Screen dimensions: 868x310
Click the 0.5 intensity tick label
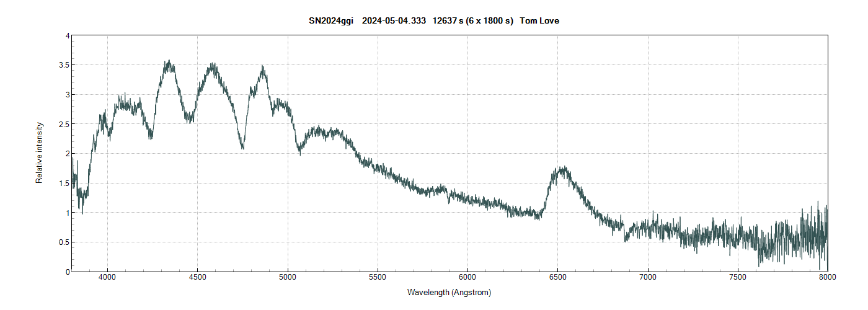[63, 242]
